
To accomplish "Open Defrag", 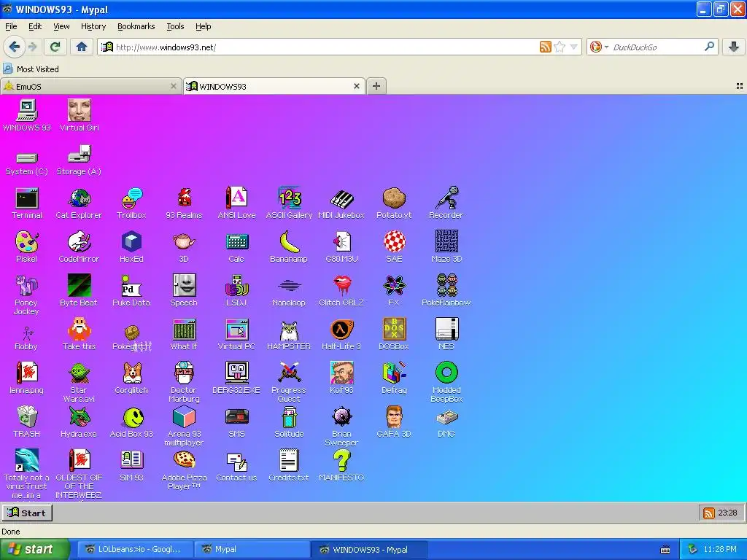I will [x=394, y=378].
